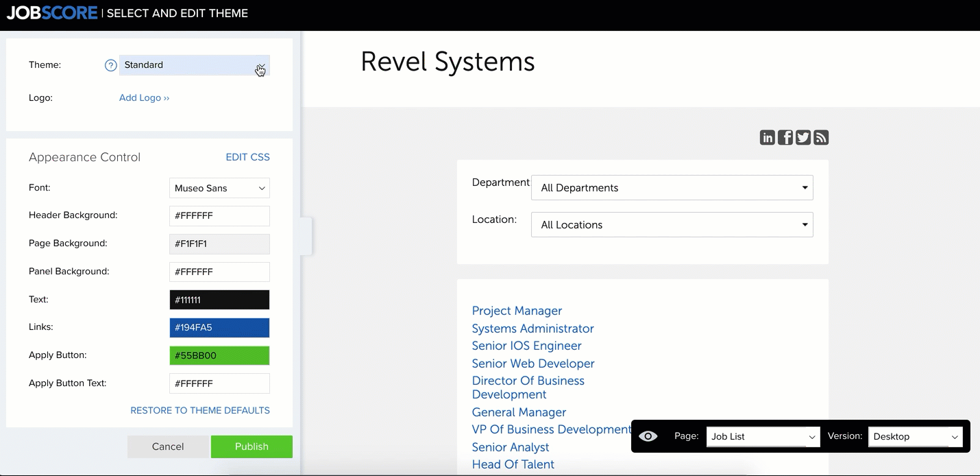Expand the All Departments dropdown
Screen dimensions: 980x476
pos(672,188)
